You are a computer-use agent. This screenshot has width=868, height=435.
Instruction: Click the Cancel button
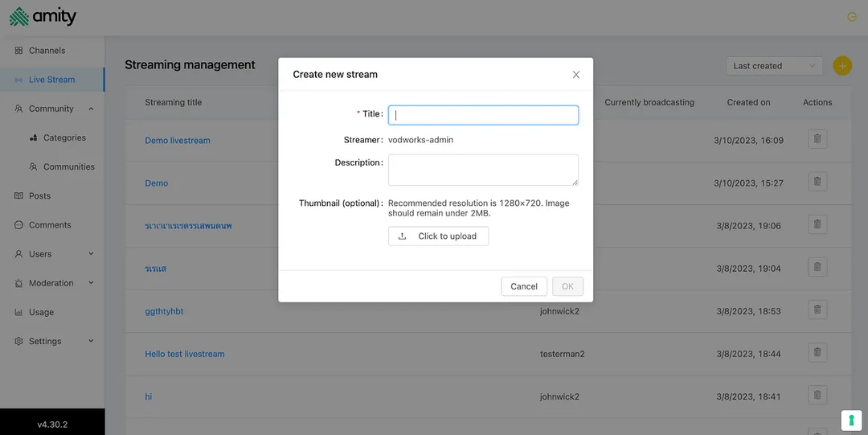coord(524,286)
